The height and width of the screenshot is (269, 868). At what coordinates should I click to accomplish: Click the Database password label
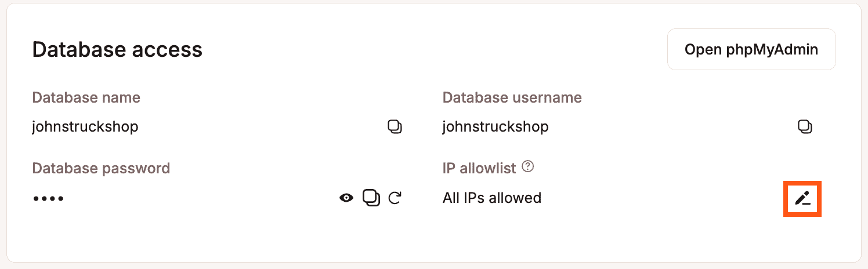101,169
